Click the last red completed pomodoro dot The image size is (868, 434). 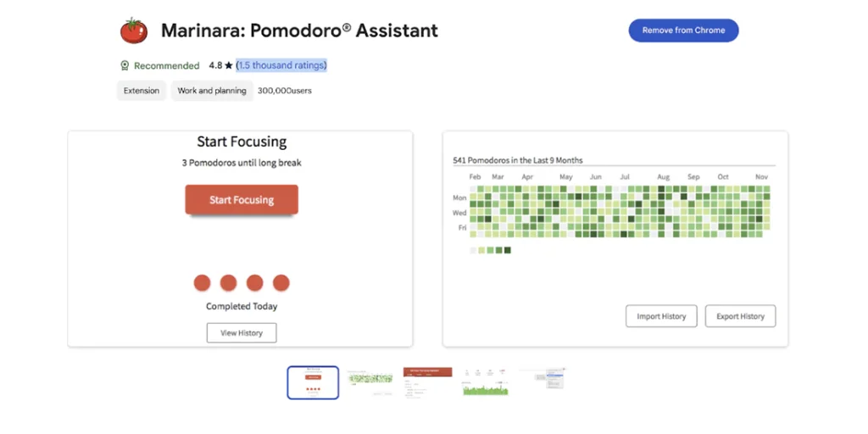(281, 283)
